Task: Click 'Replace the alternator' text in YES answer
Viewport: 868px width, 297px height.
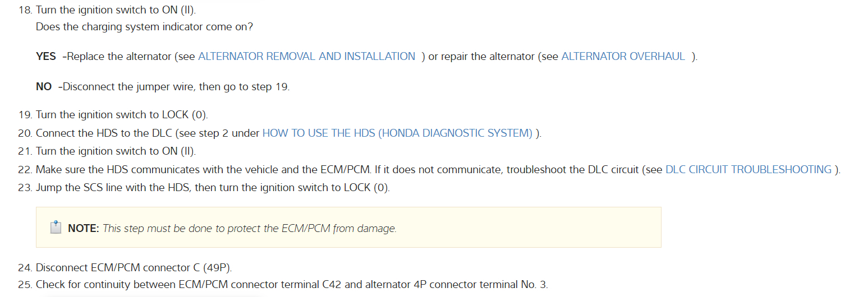Action: 119,57
